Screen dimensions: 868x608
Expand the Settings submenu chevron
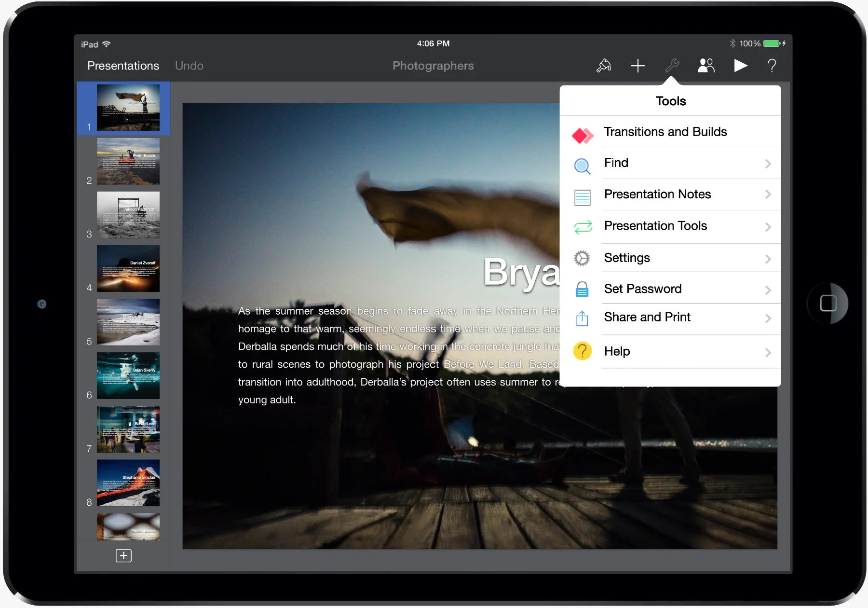click(x=768, y=259)
